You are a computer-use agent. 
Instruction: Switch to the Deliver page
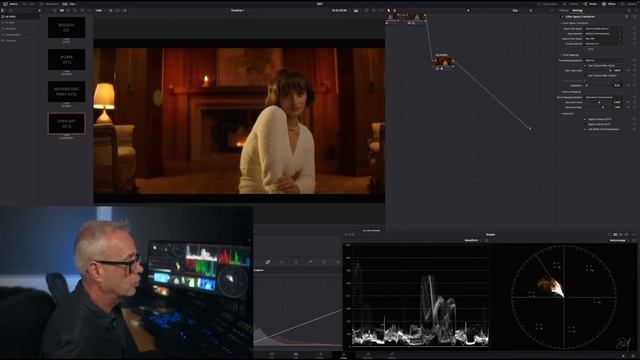tap(391, 355)
